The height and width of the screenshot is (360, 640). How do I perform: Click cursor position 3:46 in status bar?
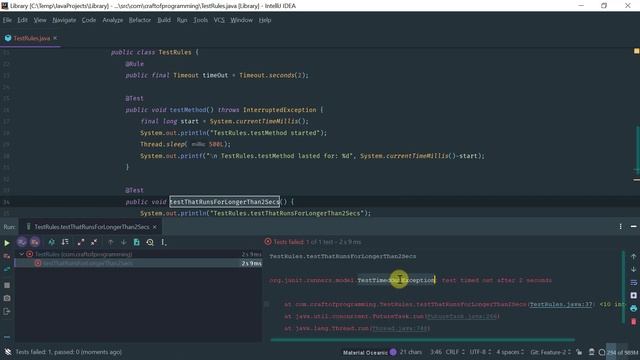(436, 352)
